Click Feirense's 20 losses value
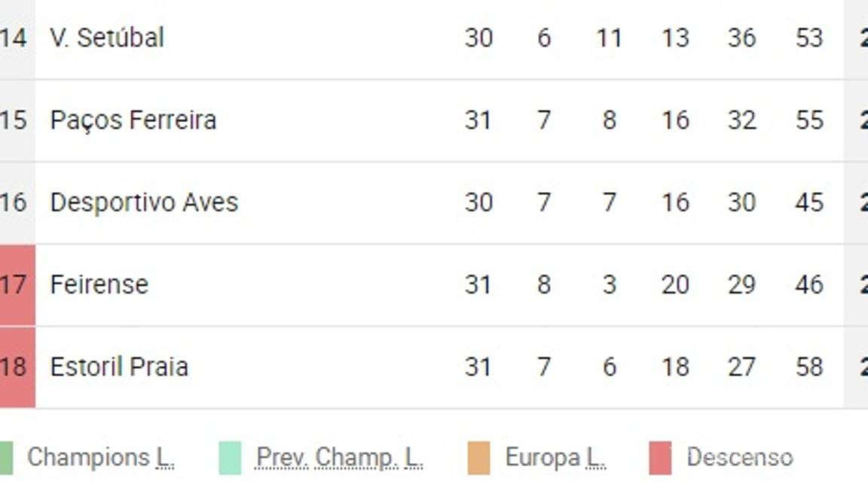 [x=675, y=285]
